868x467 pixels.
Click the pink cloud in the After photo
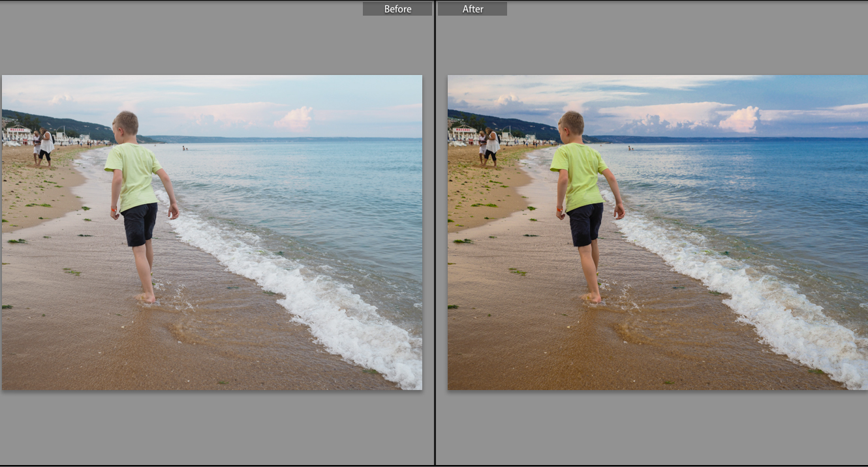click(741, 119)
